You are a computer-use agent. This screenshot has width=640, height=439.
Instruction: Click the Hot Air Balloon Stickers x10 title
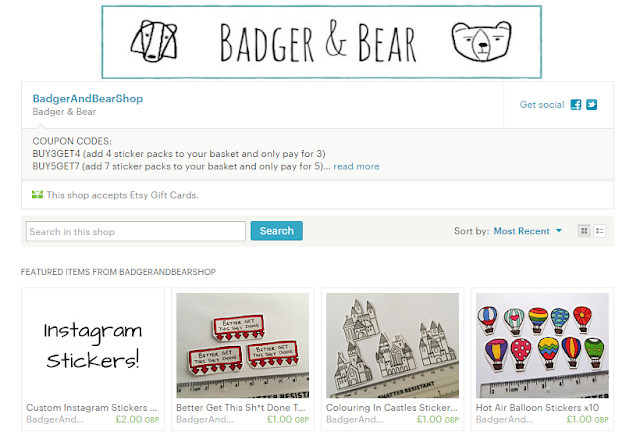(x=537, y=408)
